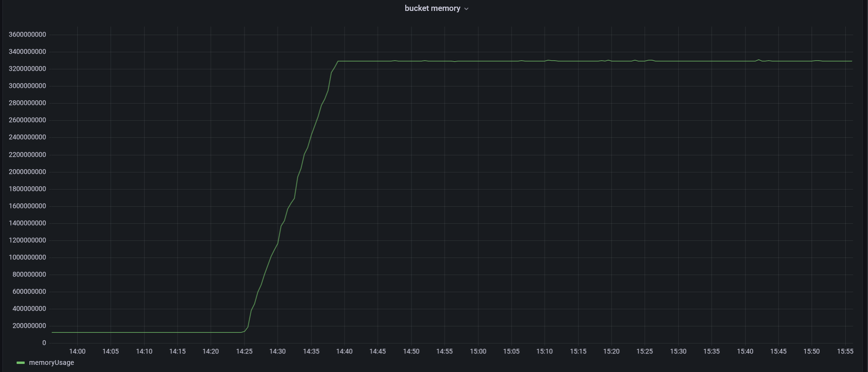The width and height of the screenshot is (868, 372).
Task: Select the 1000000000 y-axis label
Action: 28,258
